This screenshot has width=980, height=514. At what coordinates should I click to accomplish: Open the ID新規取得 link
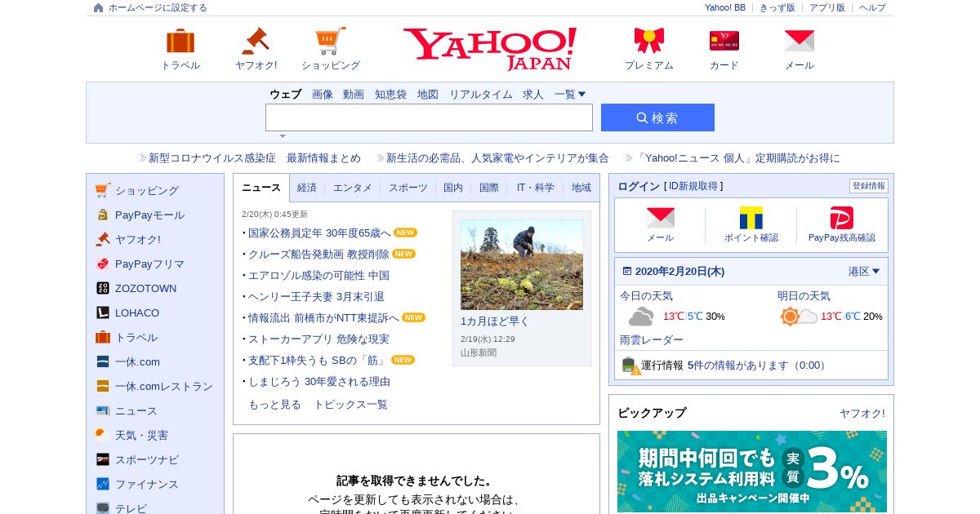tap(695, 186)
